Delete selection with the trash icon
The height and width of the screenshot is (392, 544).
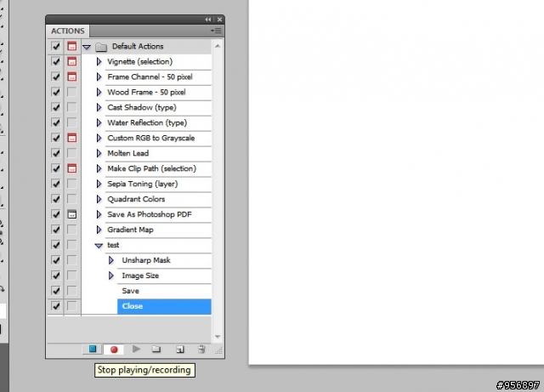pyautogui.click(x=201, y=349)
